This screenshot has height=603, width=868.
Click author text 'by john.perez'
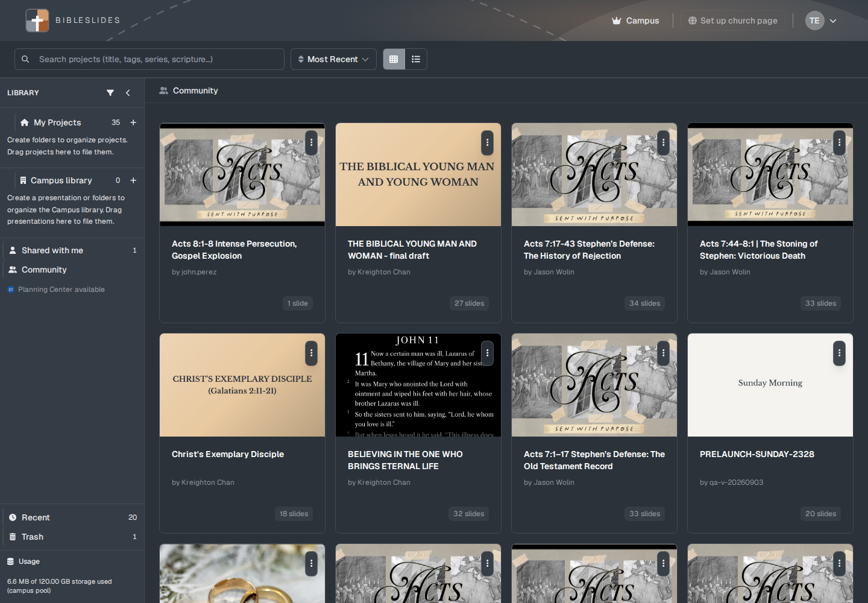[x=194, y=272]
